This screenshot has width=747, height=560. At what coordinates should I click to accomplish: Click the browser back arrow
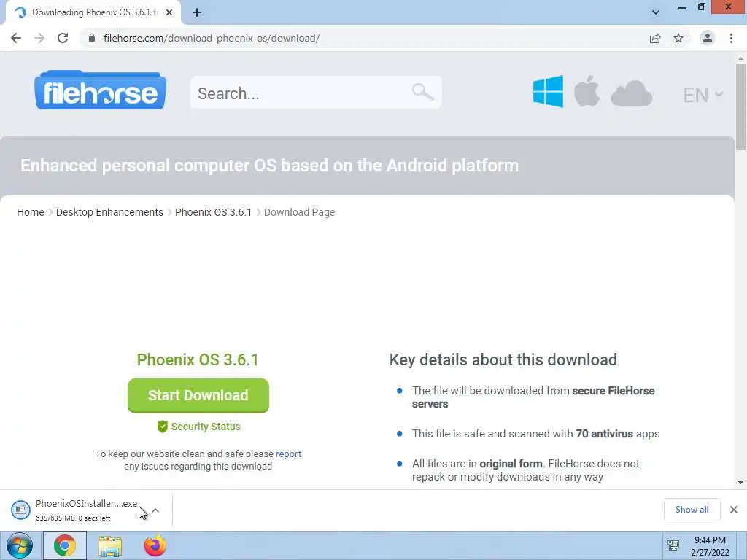point(16,38)
